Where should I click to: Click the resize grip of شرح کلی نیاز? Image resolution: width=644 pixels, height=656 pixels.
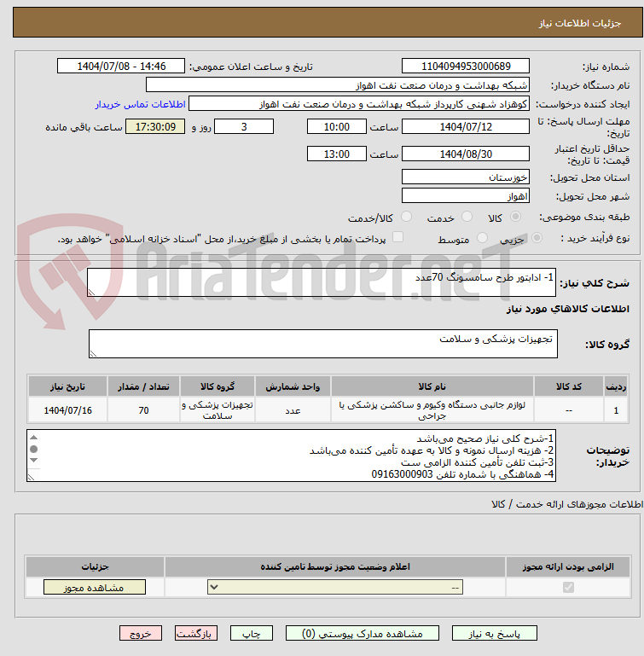(91, 292)
